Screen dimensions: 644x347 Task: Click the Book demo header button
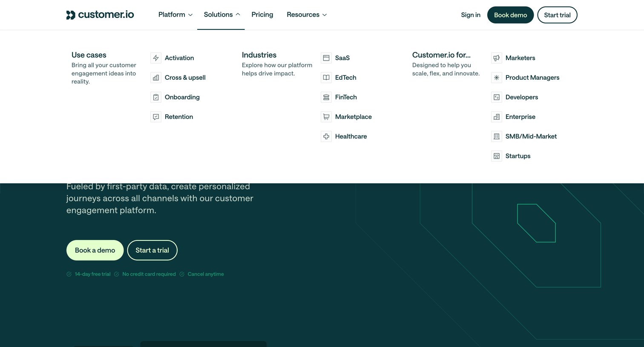click(x=510, y=15)
